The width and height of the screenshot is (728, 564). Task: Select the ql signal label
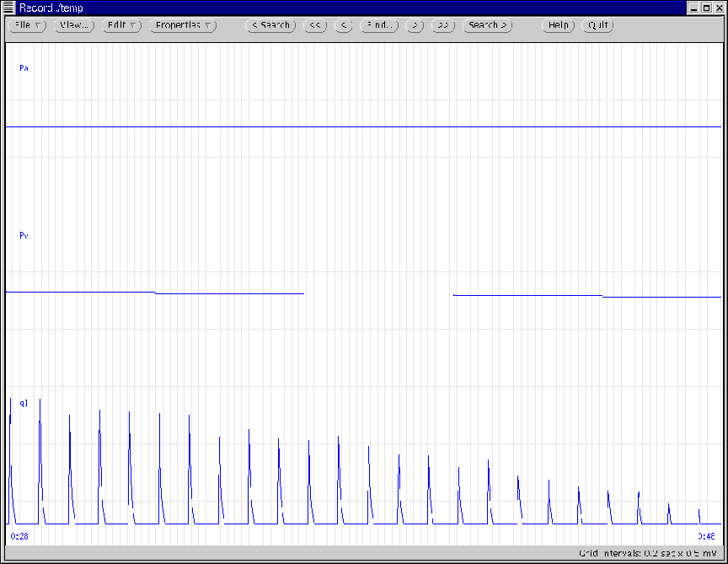(x=24, y=403)
